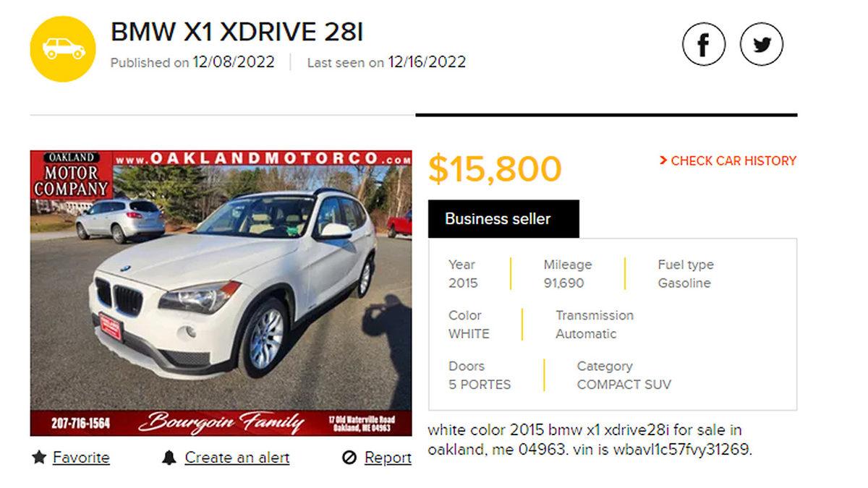This screenshot has height=488, width=868.
Task: Click the Transmission Automatic field
Action: pyautogui.click(x=595, y=325)
